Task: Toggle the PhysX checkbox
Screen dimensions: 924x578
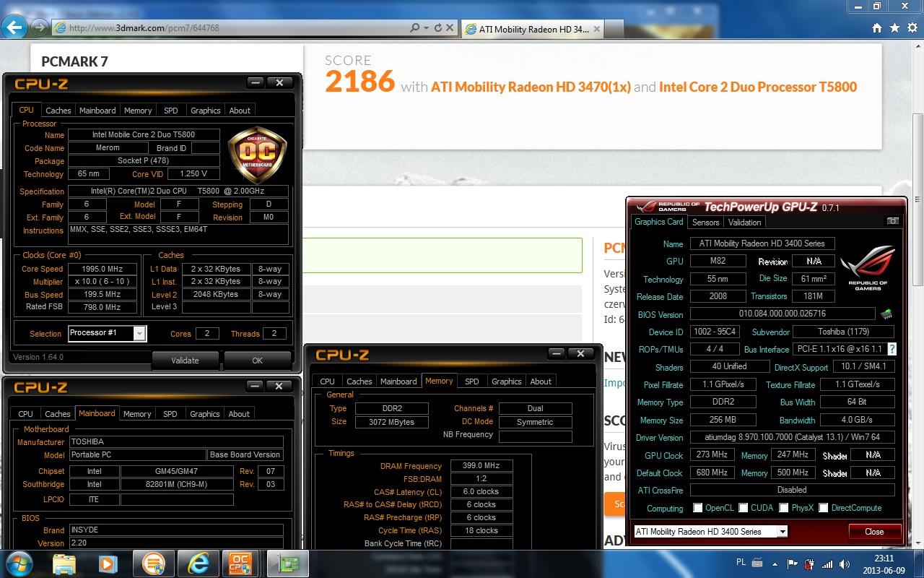Action: pyautogui.click(x=783, y=508)
